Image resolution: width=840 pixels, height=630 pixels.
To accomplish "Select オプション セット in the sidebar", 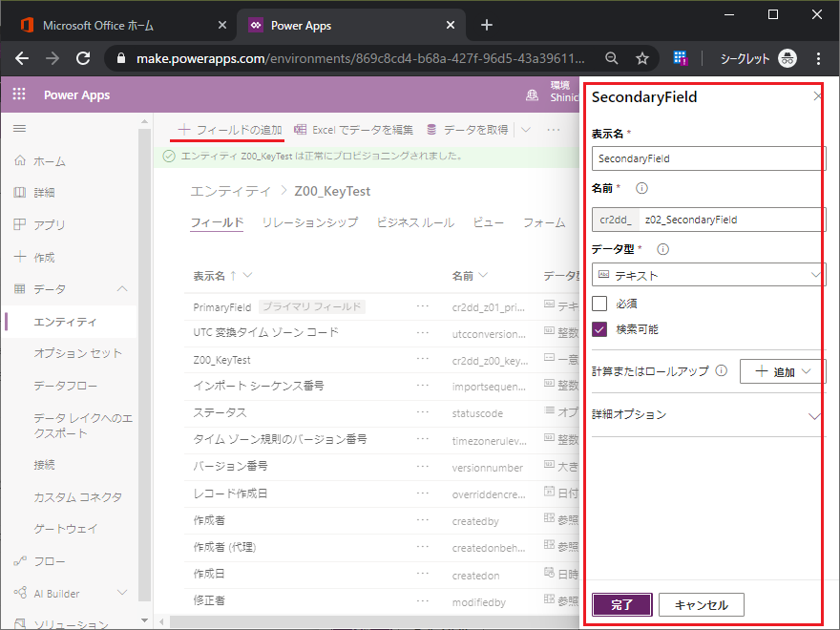I will [x=77, y=353].
